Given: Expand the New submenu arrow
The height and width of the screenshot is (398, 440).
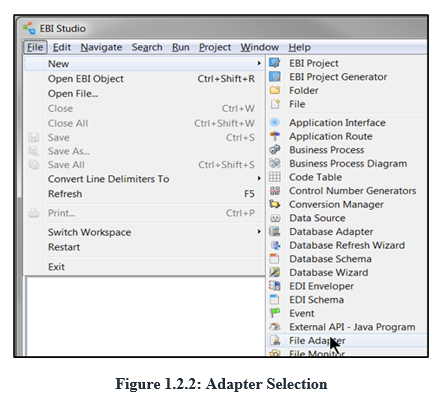Looking at the screenshot, I should point(259,63).
